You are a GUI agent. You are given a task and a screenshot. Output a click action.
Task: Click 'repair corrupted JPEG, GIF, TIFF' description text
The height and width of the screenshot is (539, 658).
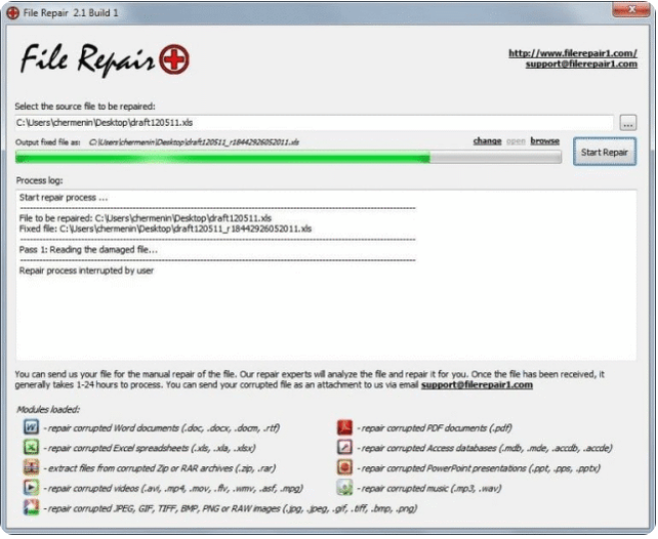point(232,508)
